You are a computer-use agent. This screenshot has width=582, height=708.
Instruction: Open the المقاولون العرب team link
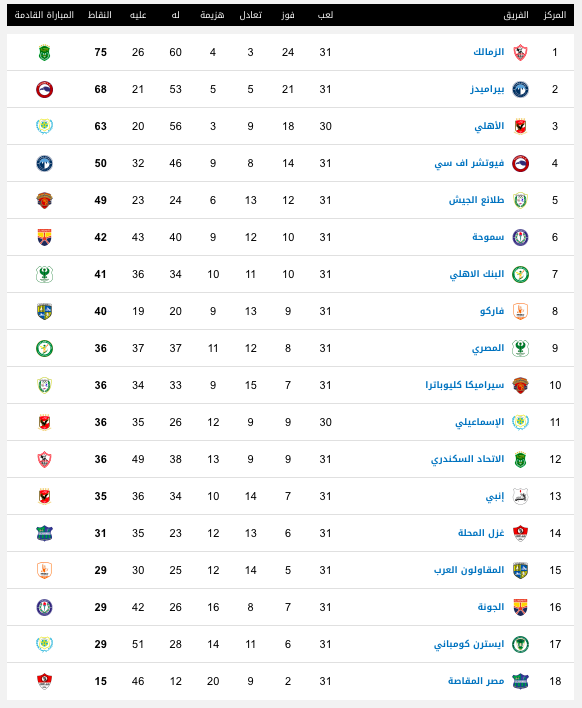[x=469, y=570]
